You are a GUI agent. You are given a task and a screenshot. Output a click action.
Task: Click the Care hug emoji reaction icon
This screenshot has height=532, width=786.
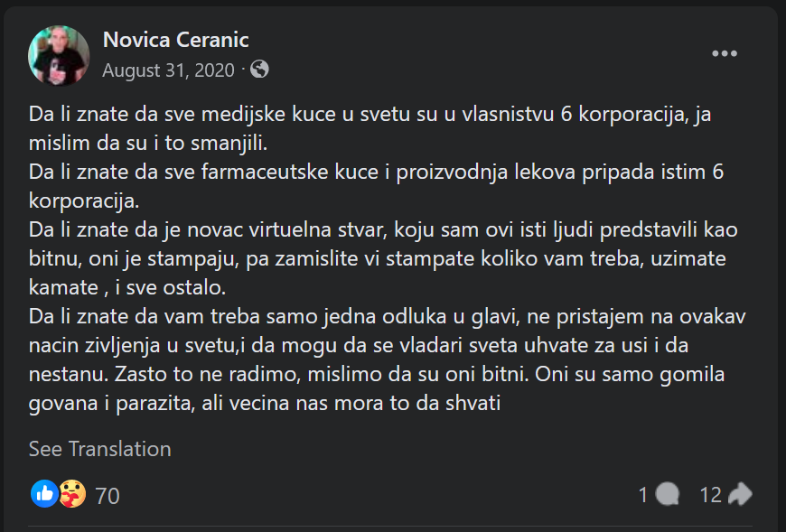pyautogui.click(x=72, y=493)
